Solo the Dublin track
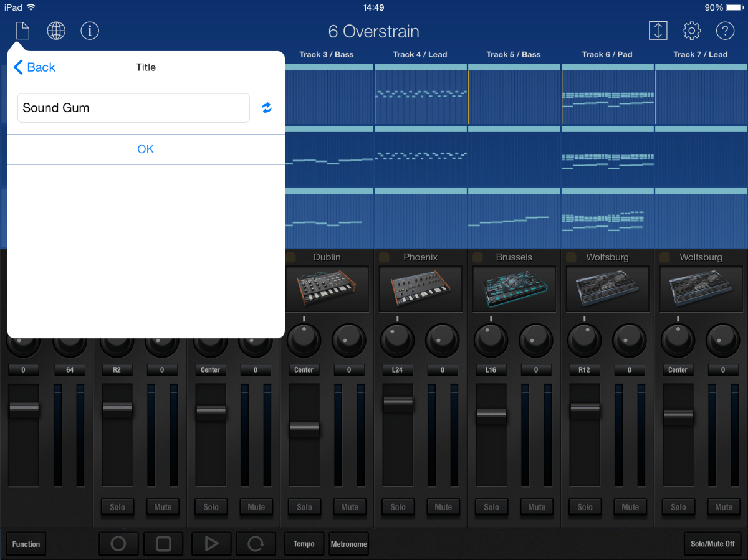 pos(304,507)
